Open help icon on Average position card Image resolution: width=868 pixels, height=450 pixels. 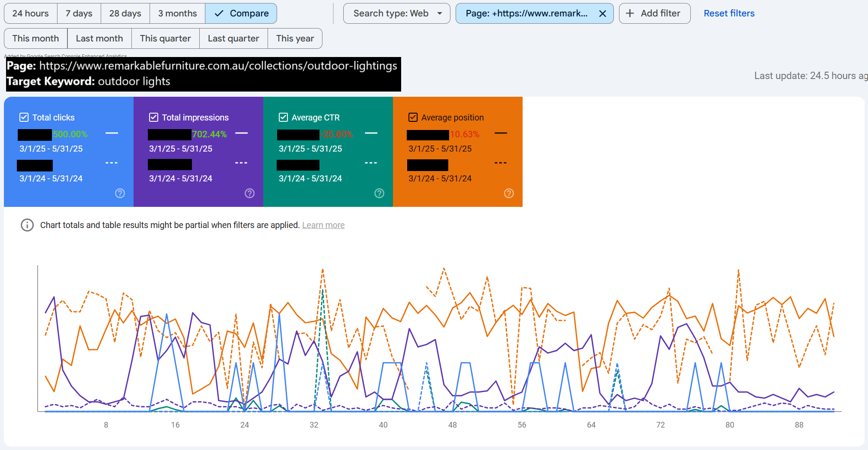coord(509,193)
